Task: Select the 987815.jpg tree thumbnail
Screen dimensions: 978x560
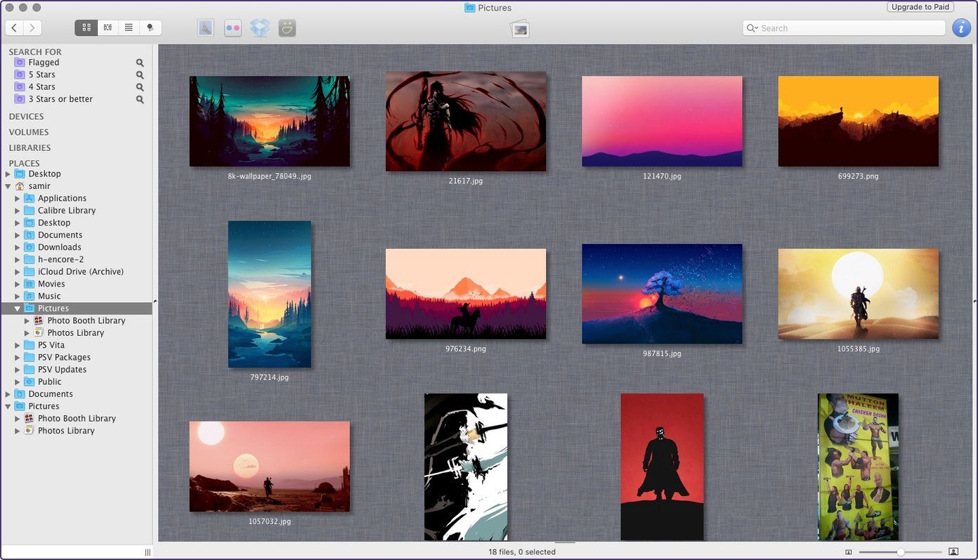Action: click(662, 294)
